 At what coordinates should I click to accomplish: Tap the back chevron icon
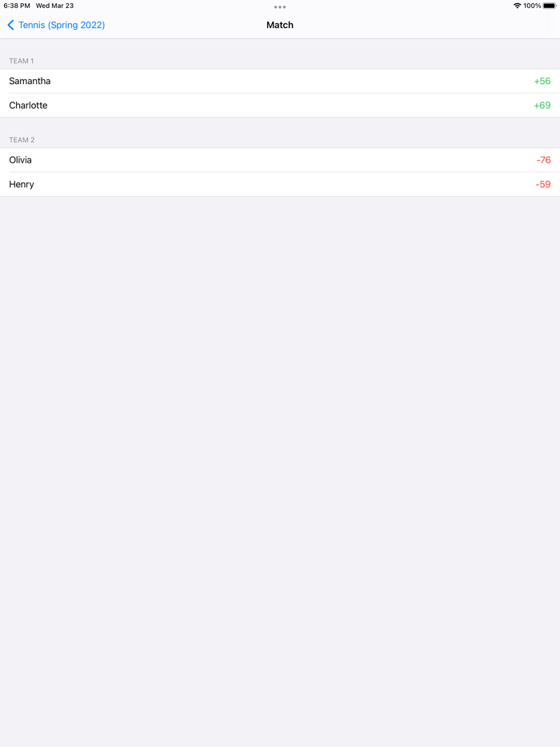[10, 25]
